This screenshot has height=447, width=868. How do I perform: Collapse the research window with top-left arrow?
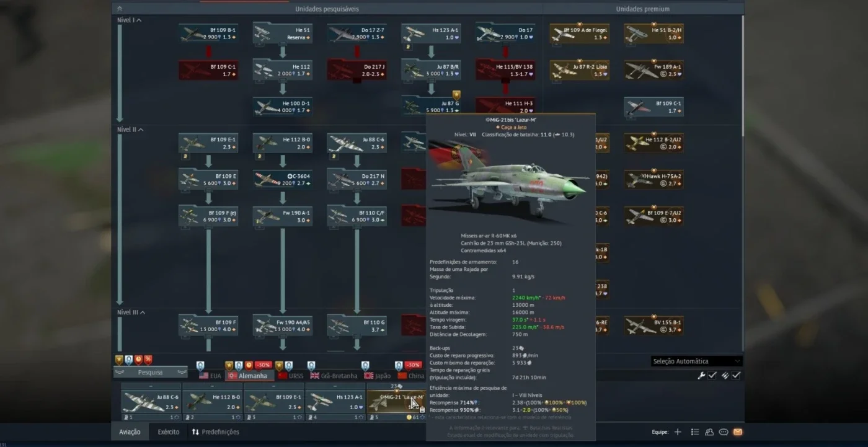click(119, 9)
